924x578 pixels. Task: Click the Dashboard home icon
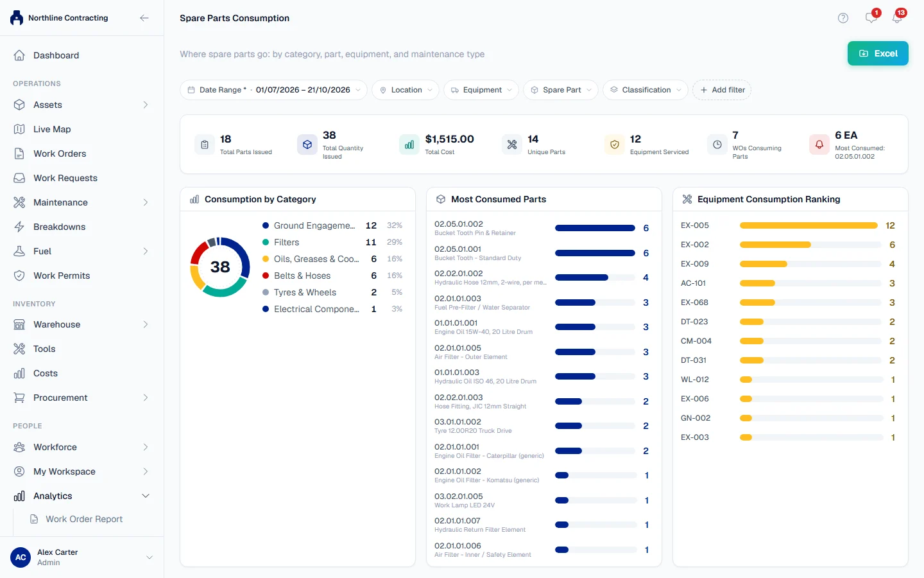(19, 55)
